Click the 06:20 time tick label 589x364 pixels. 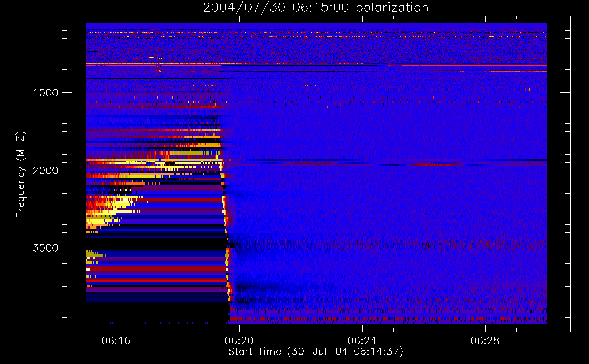click(239, 341)
